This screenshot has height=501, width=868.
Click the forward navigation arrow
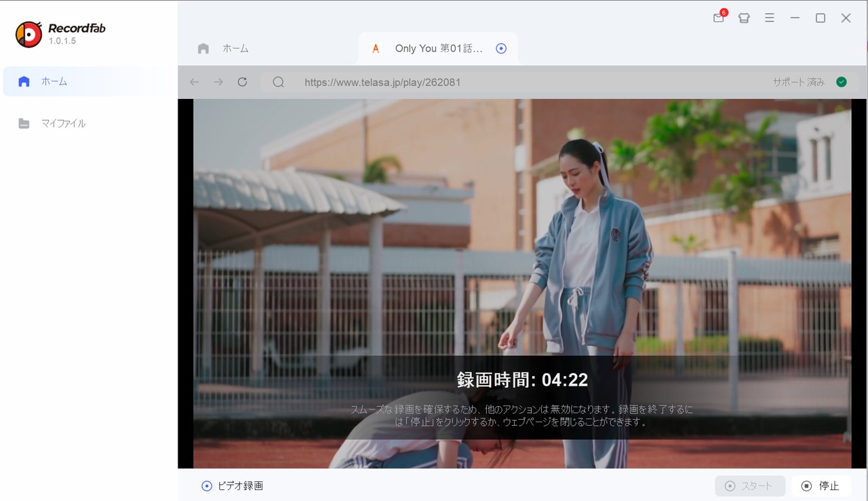218,81
